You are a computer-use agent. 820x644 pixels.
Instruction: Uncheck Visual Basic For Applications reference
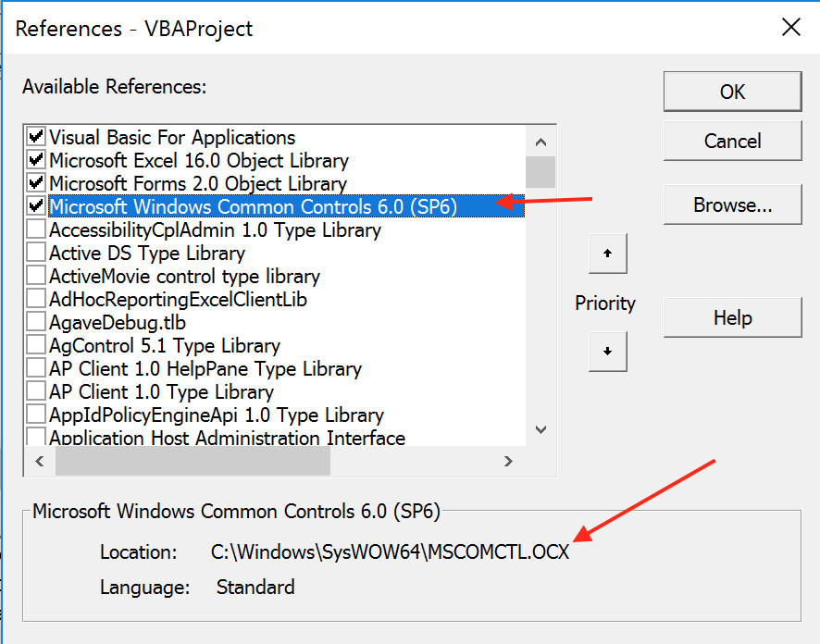pos(35,137)
